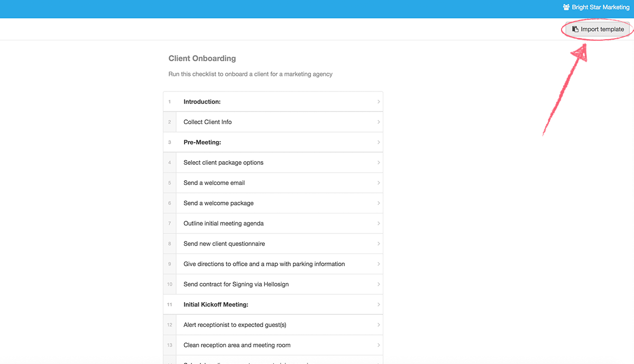This screenshot has width=634, height=364.
Task: Select Outline initial meeting agenda task
Action: 273,223
